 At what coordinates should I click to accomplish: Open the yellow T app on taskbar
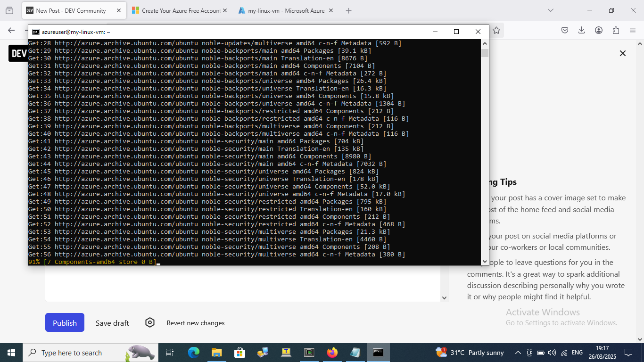tap(286, 353)
